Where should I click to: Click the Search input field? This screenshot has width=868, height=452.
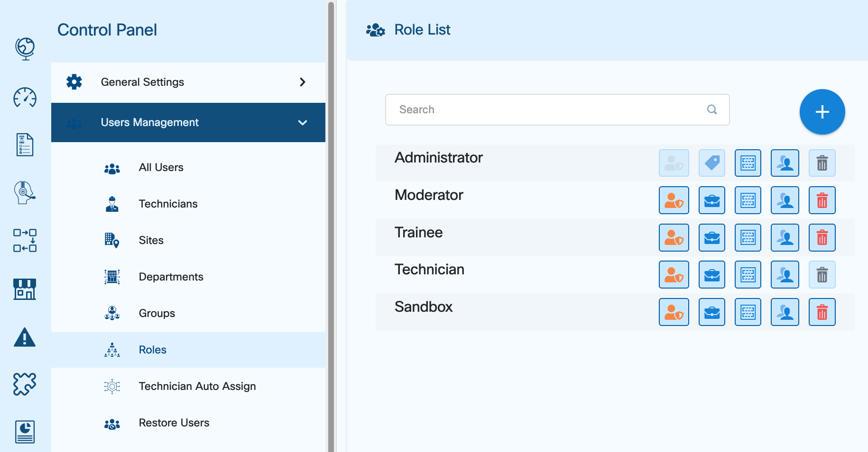point(550,110)
